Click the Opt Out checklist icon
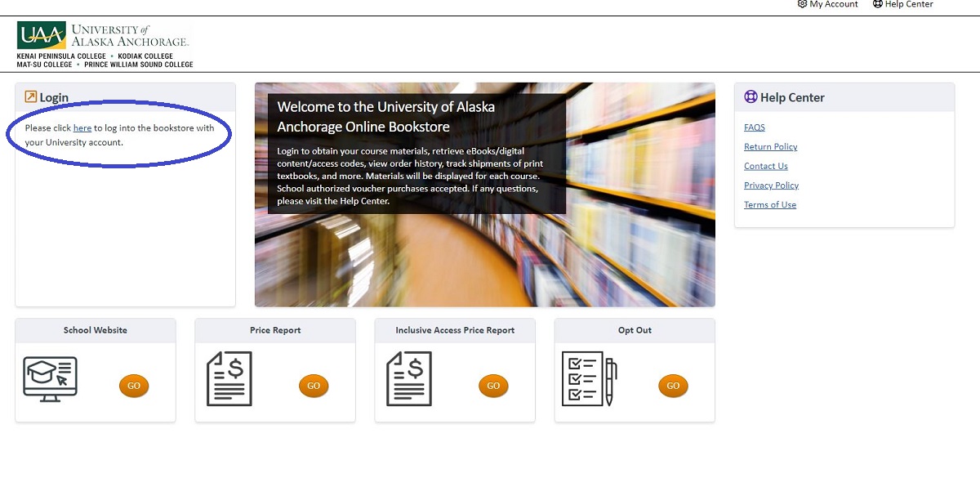This screenshot has height=496, width=980. [x=589, y=379]
